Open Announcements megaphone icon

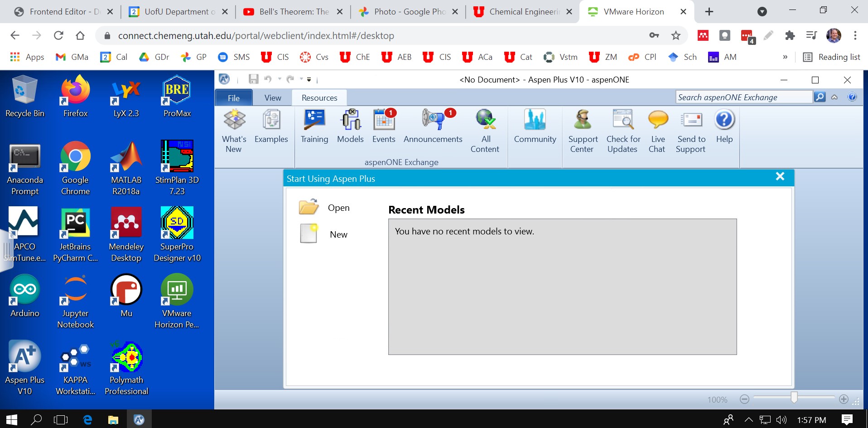[433, 127]
